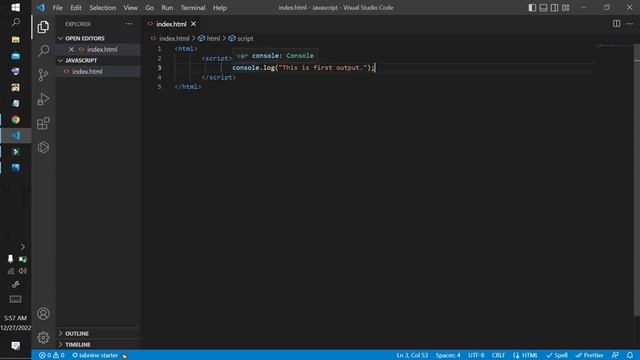Collapse the JAVASCRIPT folder section
The height and width of the screenshot is (360, 640).
click(x=98, y=60)
